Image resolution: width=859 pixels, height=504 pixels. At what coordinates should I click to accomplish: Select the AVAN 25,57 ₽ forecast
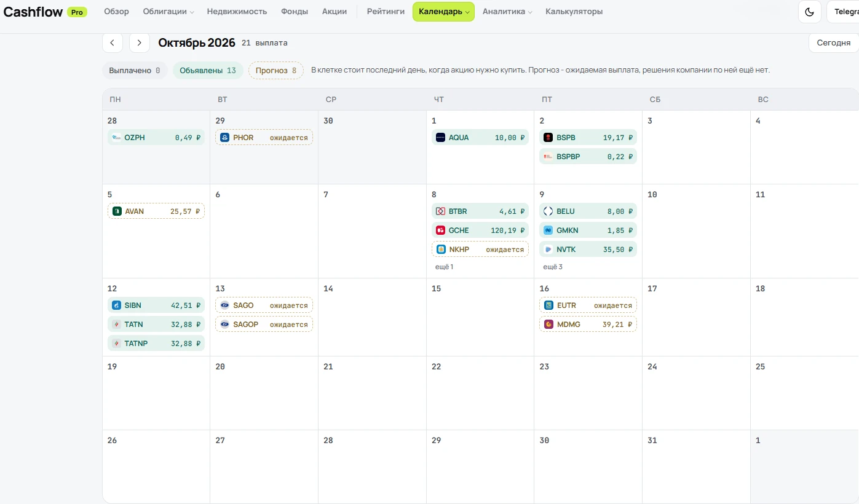click(x=156, y=211)
